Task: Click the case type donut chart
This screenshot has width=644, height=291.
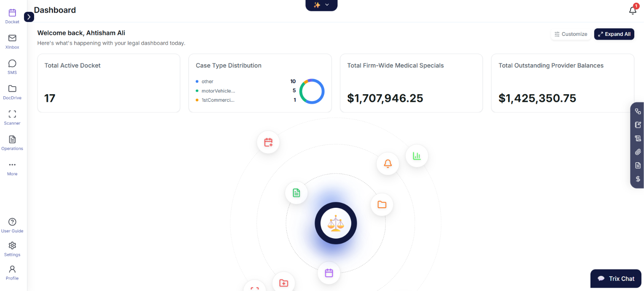Action: pyautogui.click(x=312, y=91)
